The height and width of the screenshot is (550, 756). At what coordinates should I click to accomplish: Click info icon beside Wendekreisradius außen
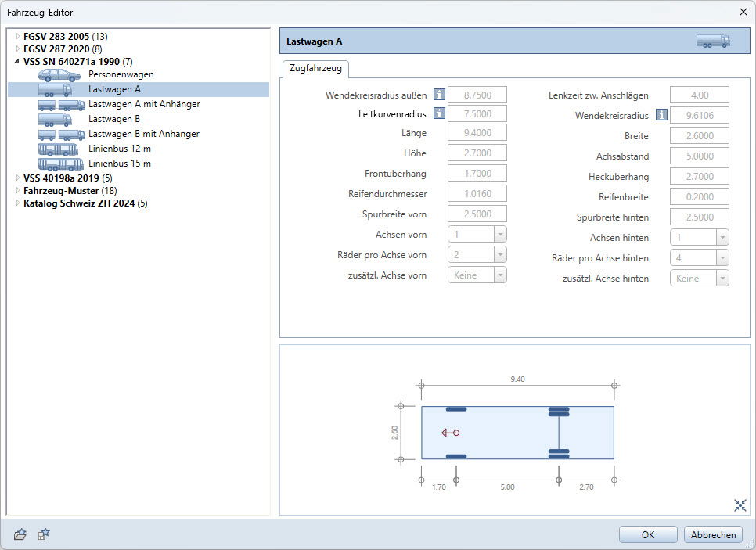tap(439, 95)
